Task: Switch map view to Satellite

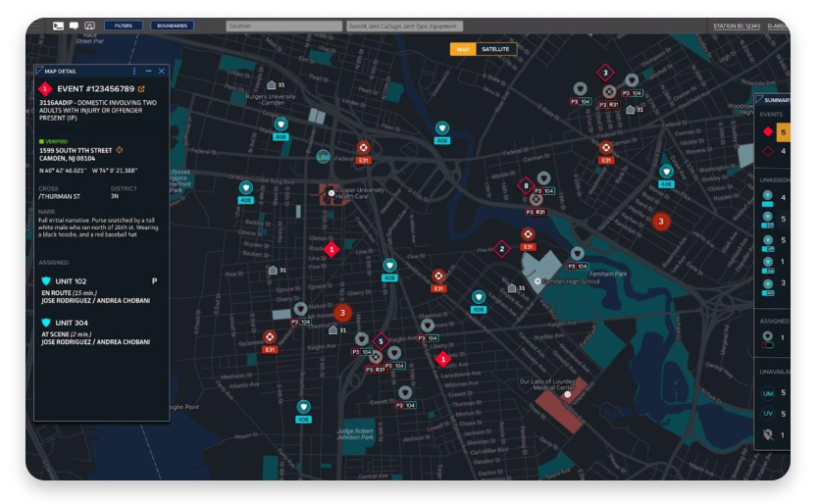Action: pyautogui.click(x=494, y=49)
